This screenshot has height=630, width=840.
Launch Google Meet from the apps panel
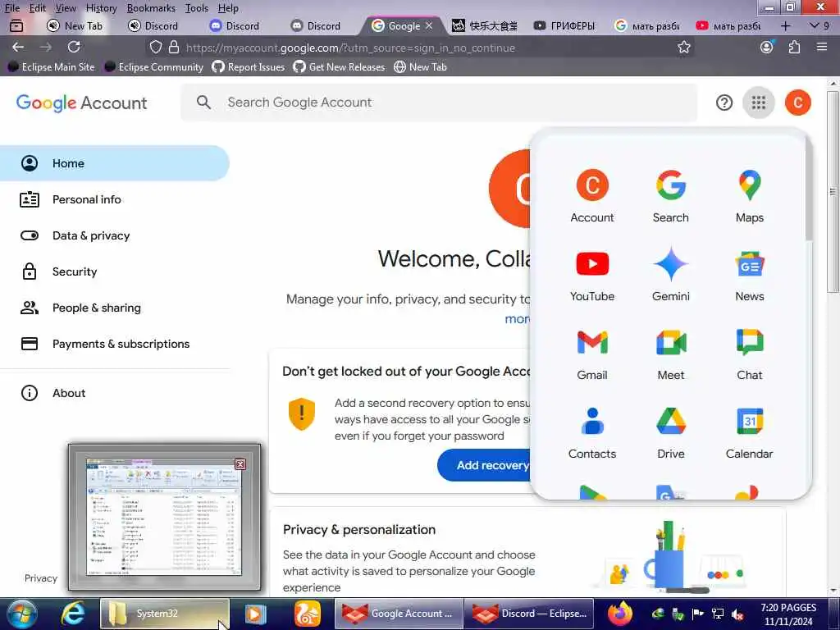(x=671, y=354)
